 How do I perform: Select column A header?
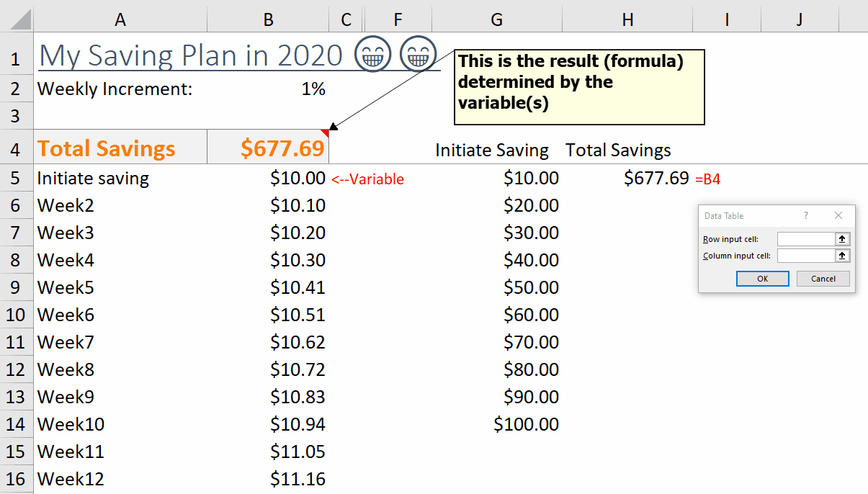pos(120,19)
